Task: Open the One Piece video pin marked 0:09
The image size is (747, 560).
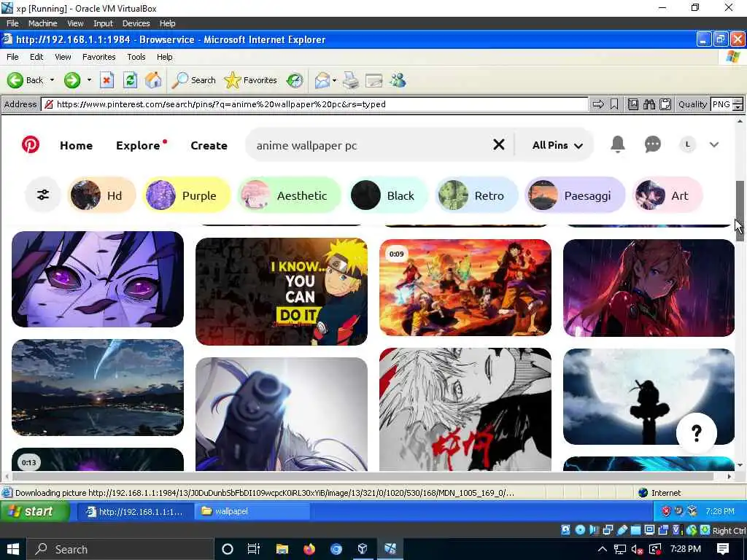Action: (x=465, y=287)
